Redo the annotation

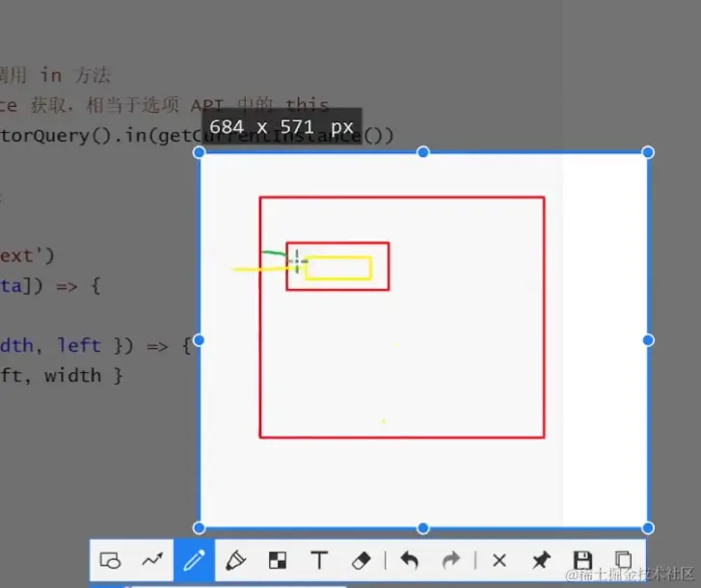click(x=451, y=560)
